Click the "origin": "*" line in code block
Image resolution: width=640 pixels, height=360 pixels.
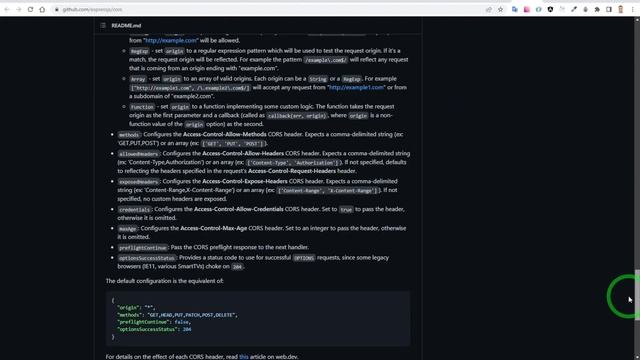pos(136,308)
